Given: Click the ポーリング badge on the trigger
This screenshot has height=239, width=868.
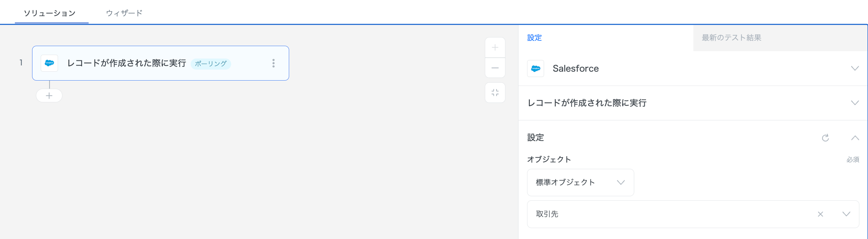Looking at the screenshot, I should [x=211, y=64].
